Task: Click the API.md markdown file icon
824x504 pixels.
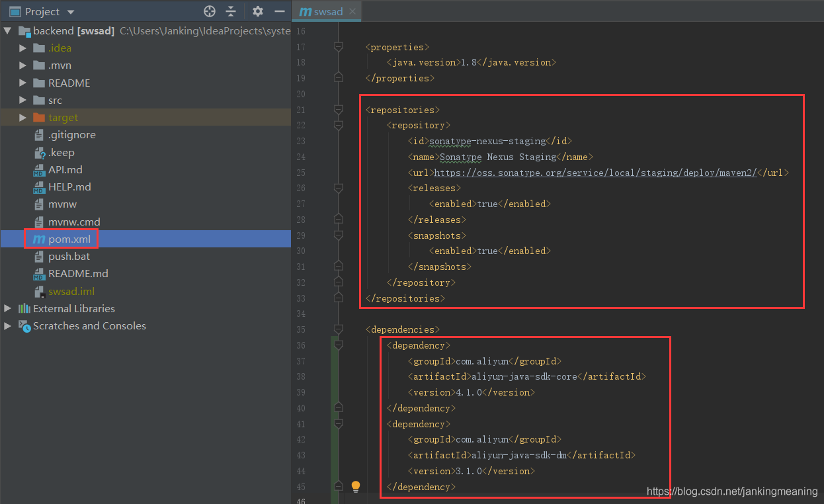Action: click(x=39, y=170)
